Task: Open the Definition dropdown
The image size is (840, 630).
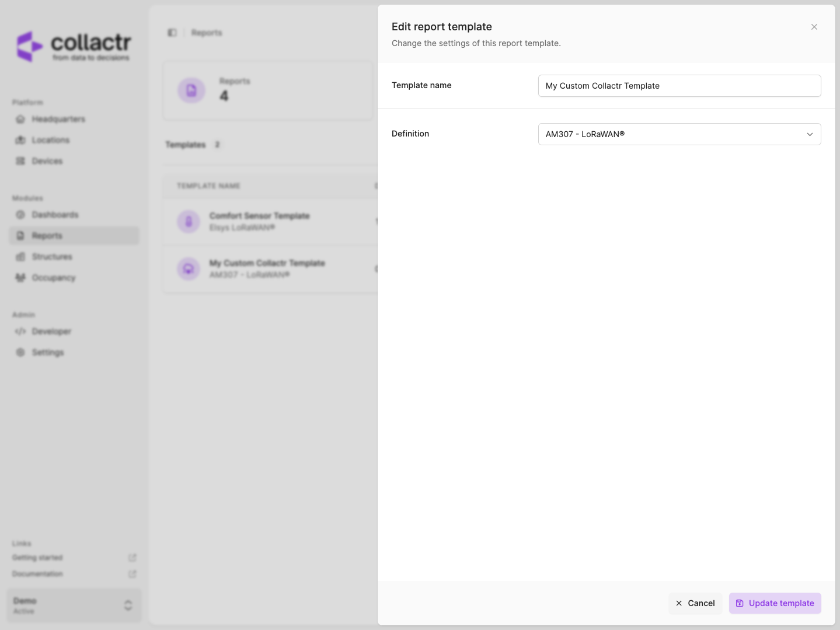Action: click(679, 134)
